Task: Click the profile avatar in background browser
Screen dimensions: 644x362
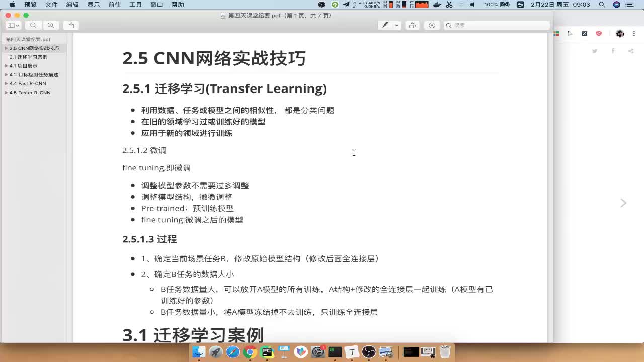Action: (620, 33)
